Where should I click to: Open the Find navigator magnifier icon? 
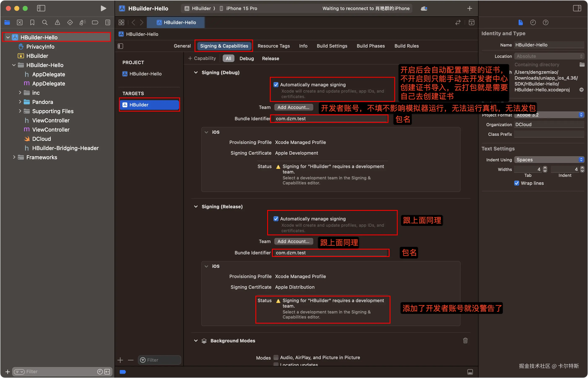[x=45, y=23]
